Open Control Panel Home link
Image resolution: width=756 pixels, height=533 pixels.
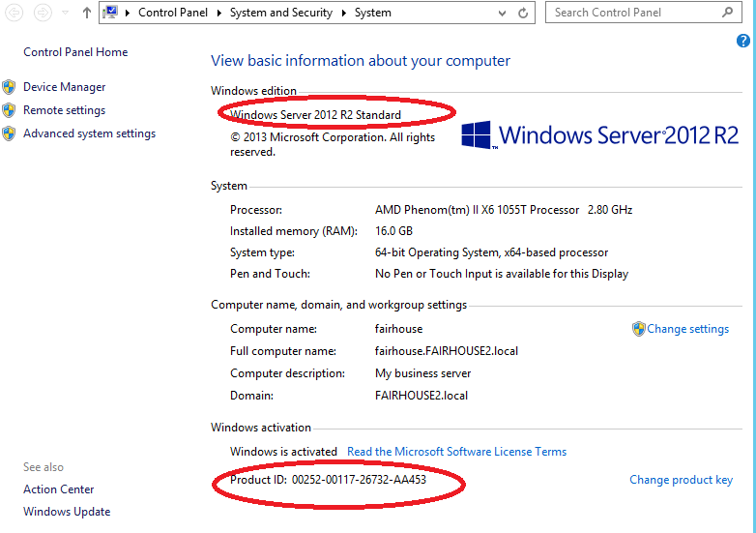(75, 52)
